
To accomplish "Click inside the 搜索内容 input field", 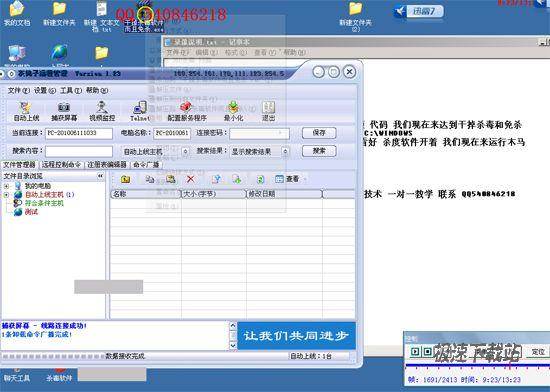I will pos(79,151).
